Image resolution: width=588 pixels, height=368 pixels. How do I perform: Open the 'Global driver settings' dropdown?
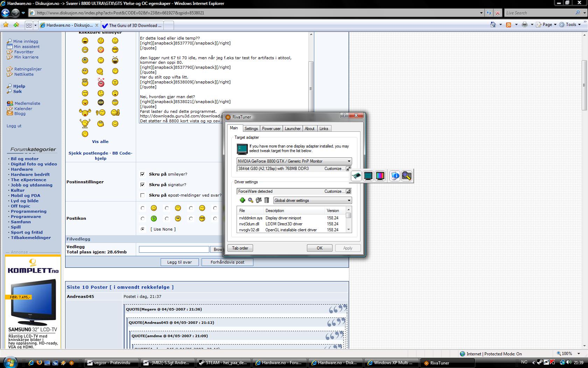coord(313,200)
